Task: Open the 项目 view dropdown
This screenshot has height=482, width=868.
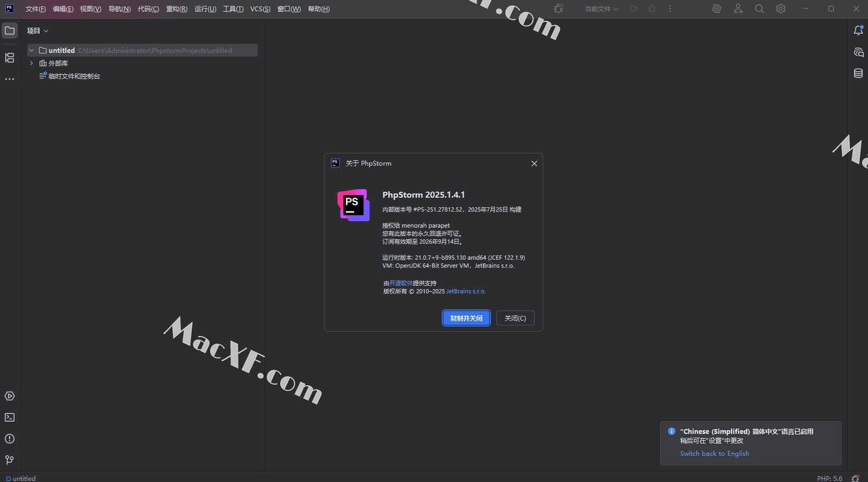Action: pyautogui.click(x=37, y=31)
